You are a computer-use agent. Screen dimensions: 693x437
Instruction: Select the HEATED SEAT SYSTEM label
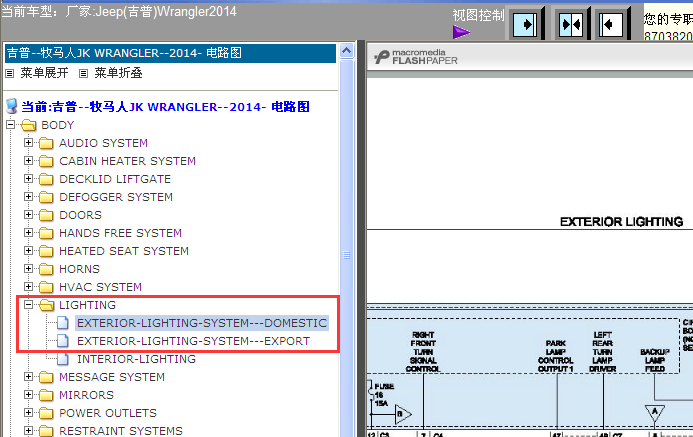click(x=124, y=251)
